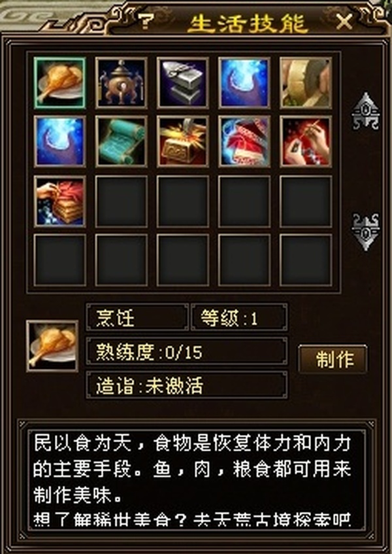Select the roast chicken cooking skill icon
The height and width of the screenshot is (554, 392).
tap(59, 83)
